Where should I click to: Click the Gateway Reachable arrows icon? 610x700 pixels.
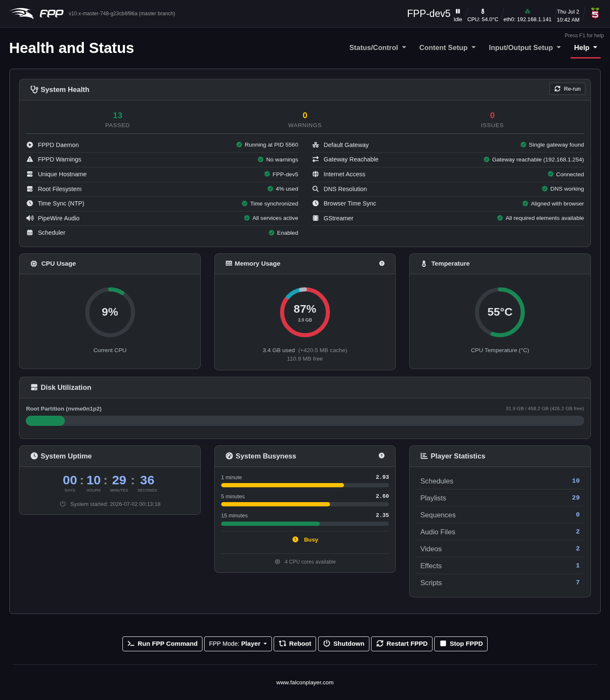[x=316, y=159]
